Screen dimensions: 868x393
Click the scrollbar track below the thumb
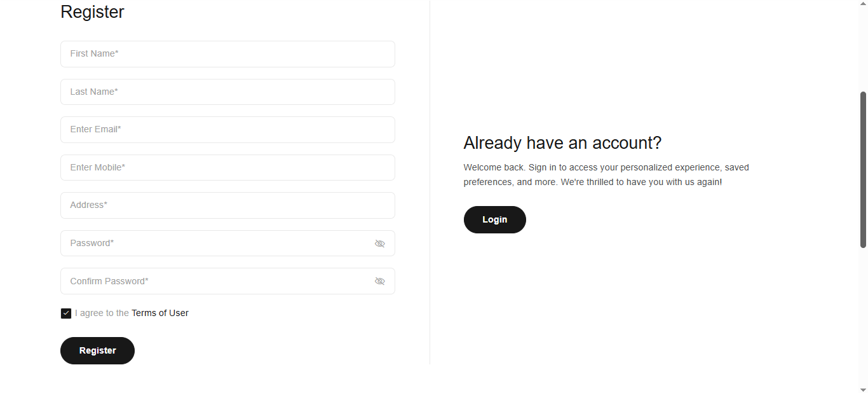tap(863, 318)
